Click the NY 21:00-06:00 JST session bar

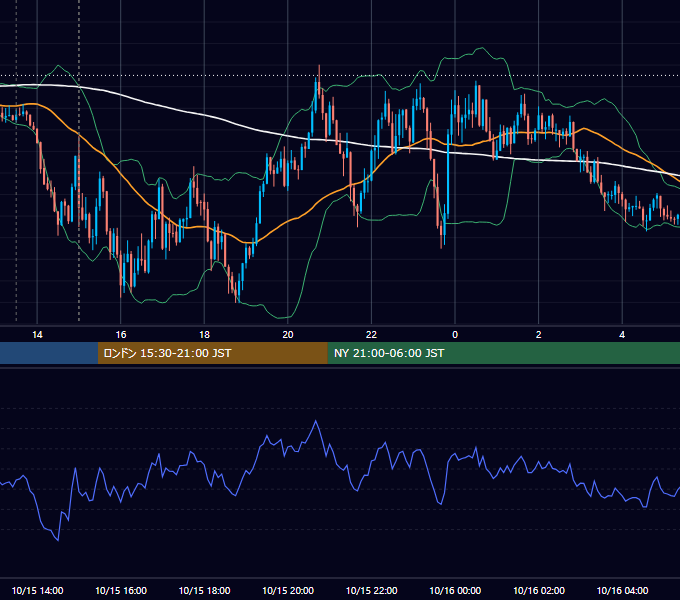pos(503,353)
